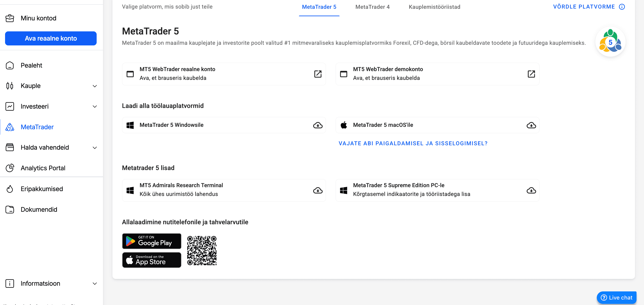Open the Live chat button
Screen dimensions: 644x305
pos(617,298)
